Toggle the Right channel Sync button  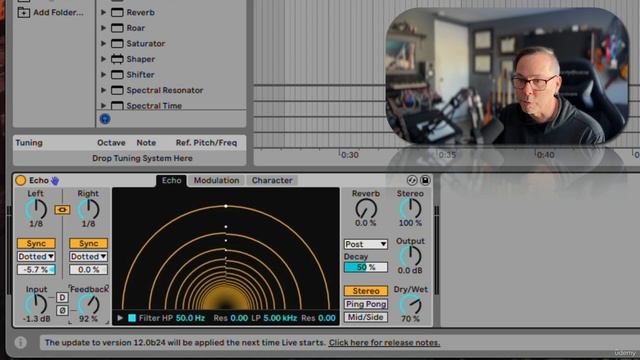pyautogui.click(x=89, y=243)
